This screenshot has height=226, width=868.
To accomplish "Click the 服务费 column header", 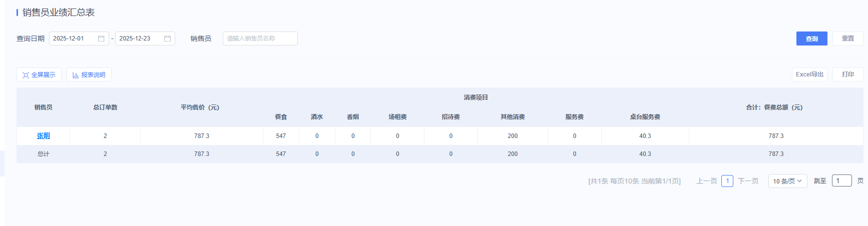I will pyautogui.click(x=575, y=117).
